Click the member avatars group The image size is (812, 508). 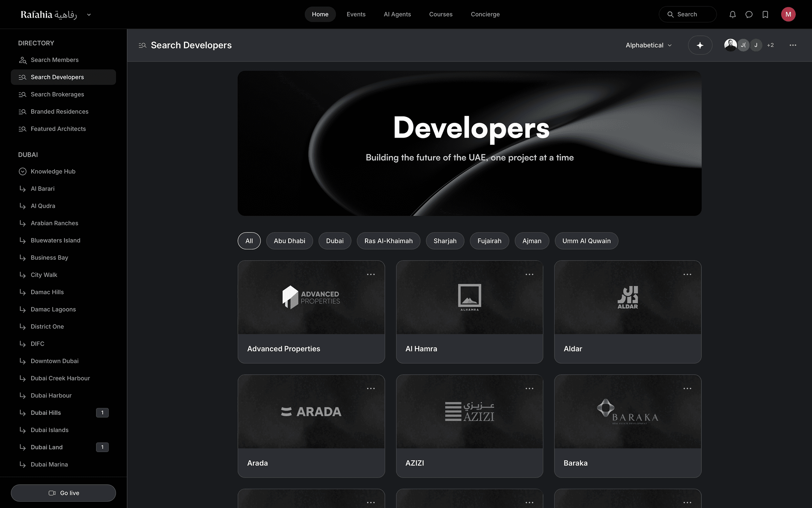pyautogui.click(x=749, y=45)
